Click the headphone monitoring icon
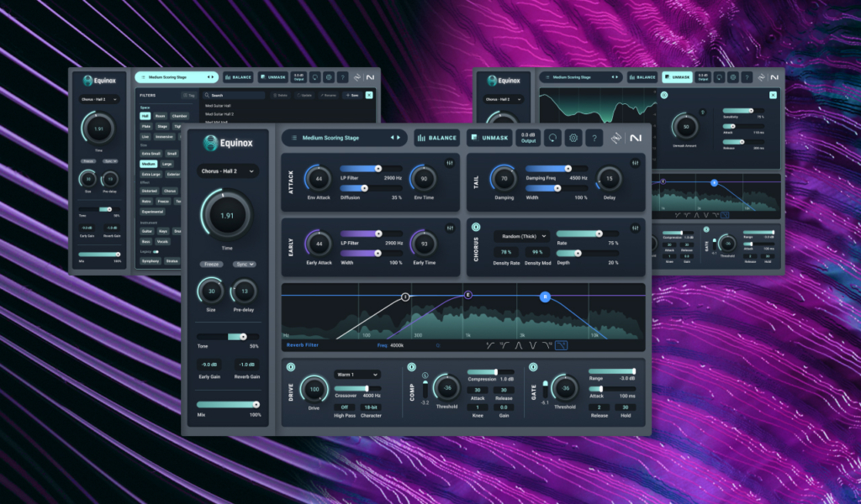The height and width of the screenshot is (504, 861). pyautogui.click(x=553, y=138)
